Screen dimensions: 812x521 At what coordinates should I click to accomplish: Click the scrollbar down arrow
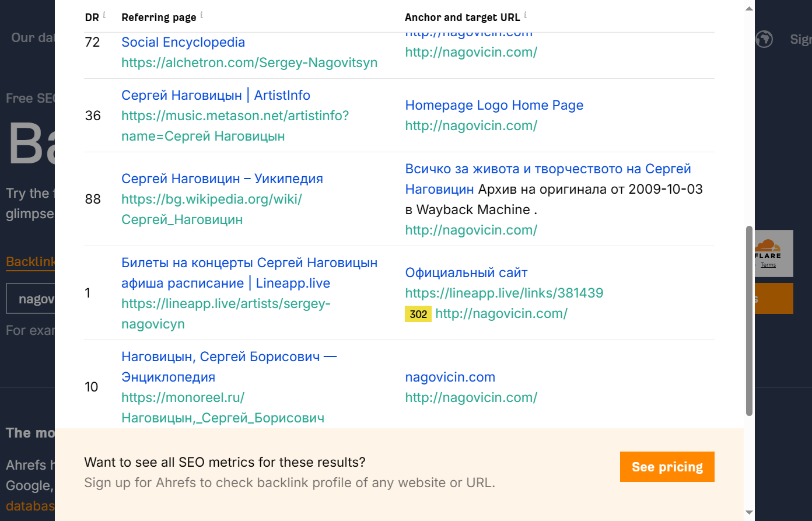(x=749, y=513)
